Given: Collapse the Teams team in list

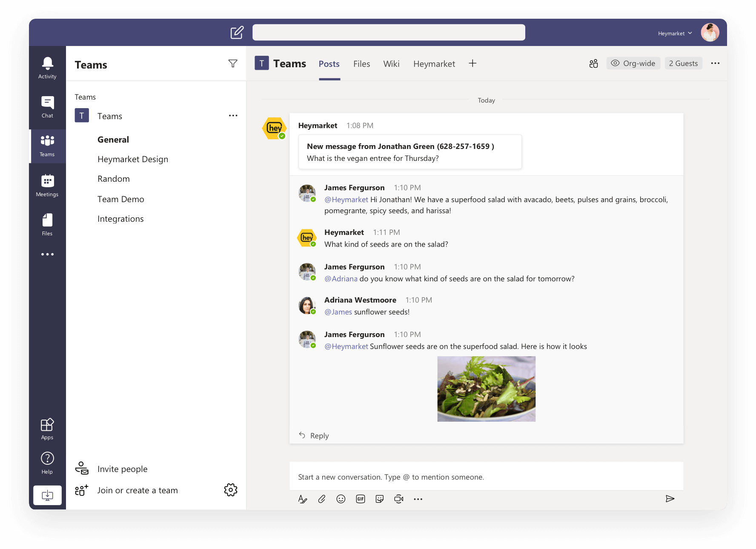Looking at the screenshot, I should click(x=110, y=116).
